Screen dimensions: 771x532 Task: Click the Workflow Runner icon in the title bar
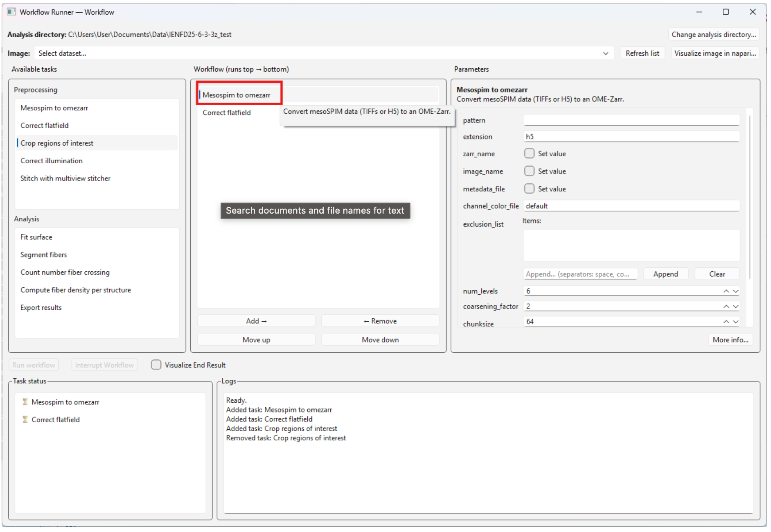click(x=11, y=12)
